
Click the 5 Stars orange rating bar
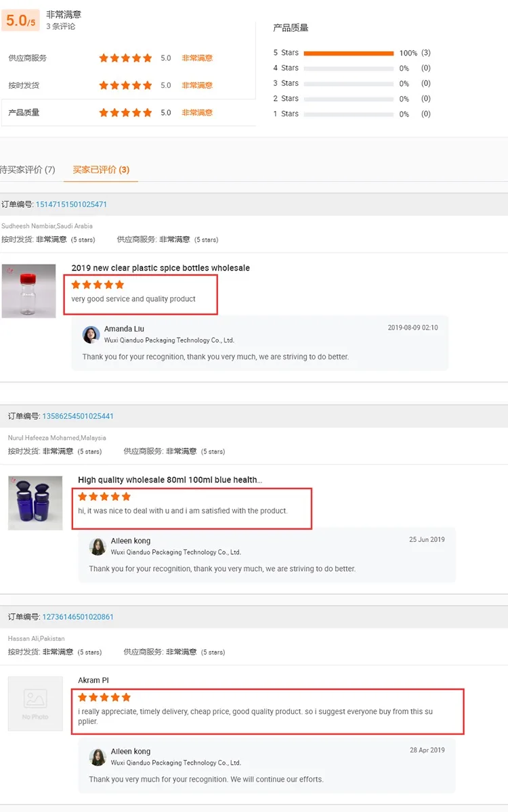click(x=348, y=53)
